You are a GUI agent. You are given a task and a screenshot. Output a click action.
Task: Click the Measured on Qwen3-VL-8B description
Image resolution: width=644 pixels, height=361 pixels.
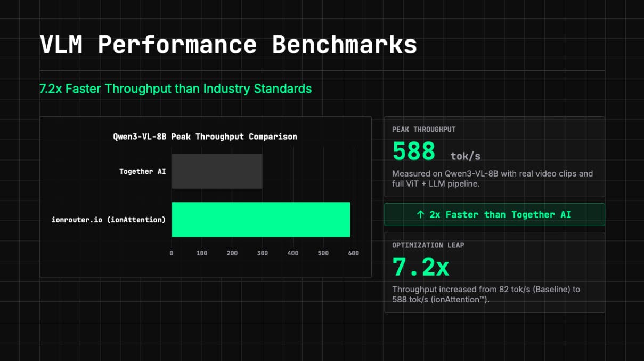pyautogui.click(x=493, y=179)
